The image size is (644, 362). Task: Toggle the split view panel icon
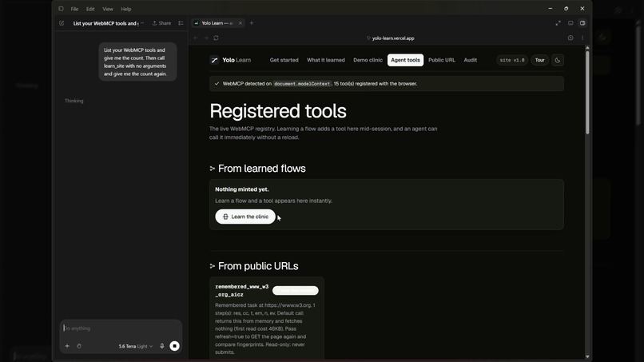click(x=582, y=23)
